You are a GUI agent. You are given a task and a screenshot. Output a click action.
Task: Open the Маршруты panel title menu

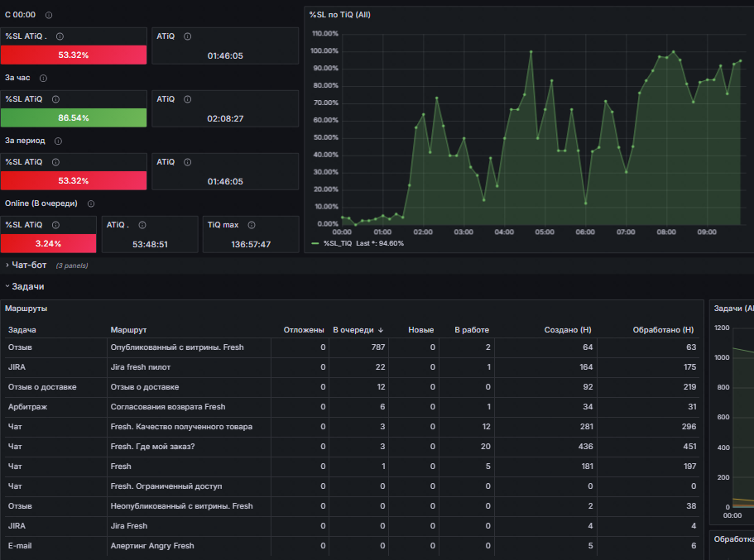pyautogui.click(x=26, y=309)
